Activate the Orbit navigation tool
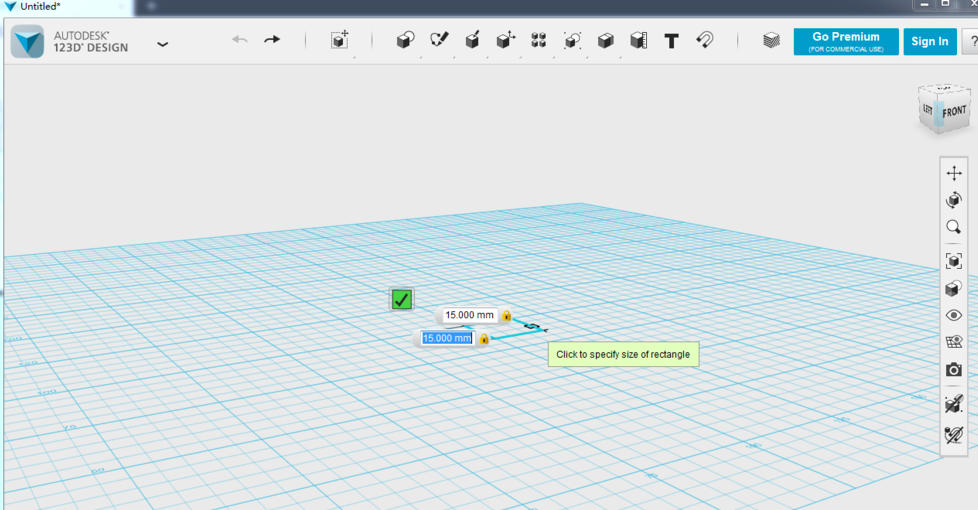Viewport: 978px width, 510px height. (x=954, y=200)
